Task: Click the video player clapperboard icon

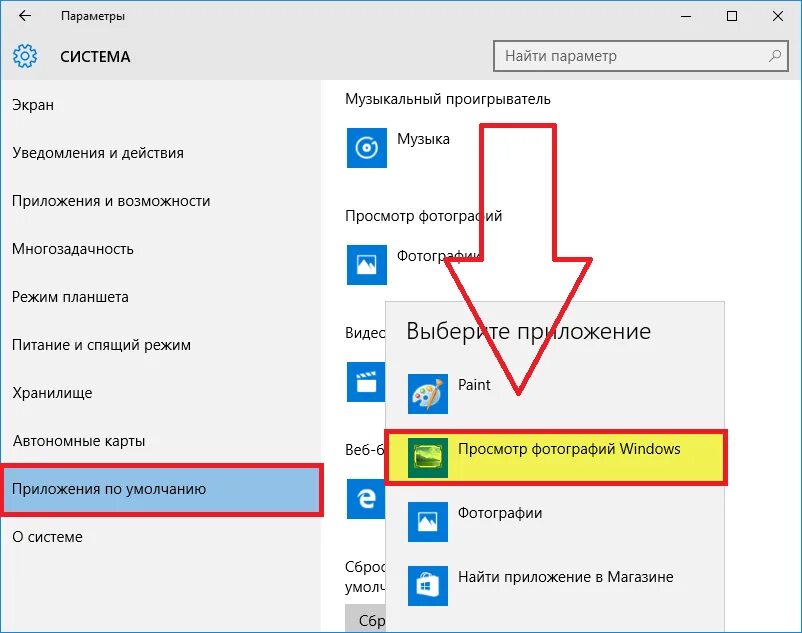Action: click(366, 382)
